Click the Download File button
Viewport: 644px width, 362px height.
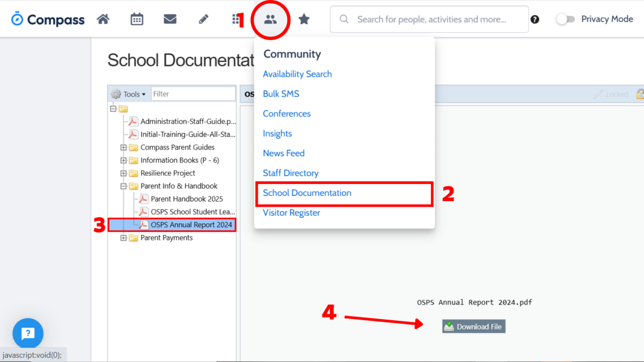pos(474,327)
